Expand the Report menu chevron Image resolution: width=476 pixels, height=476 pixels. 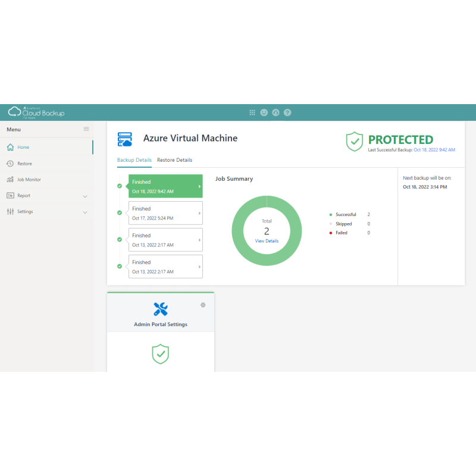click(x=85, y=196)
